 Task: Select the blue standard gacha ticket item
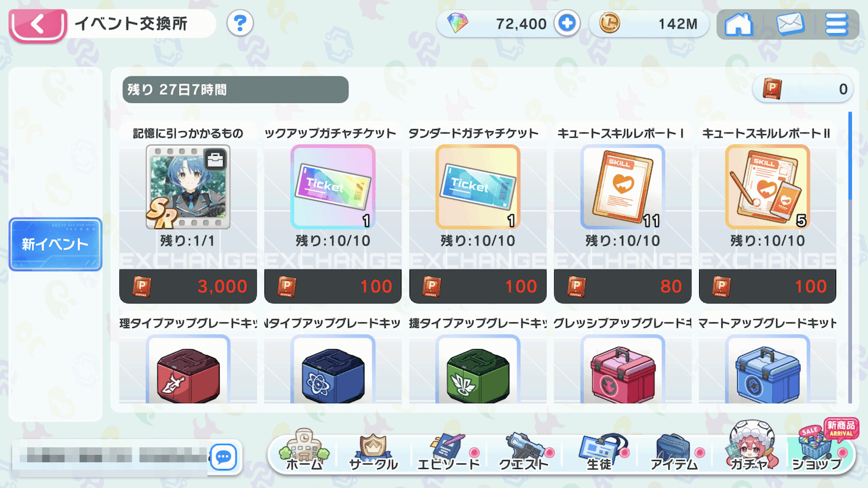[x=477, y=186]
